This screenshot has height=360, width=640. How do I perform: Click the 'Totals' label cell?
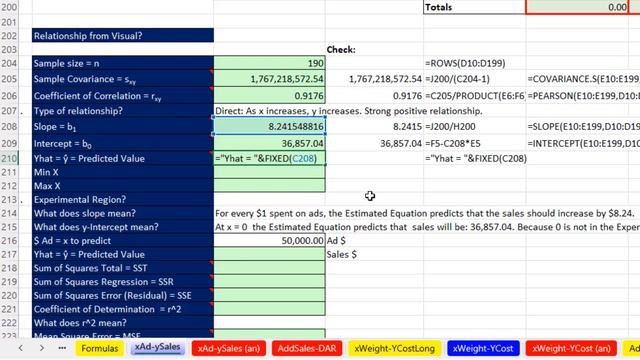pos(474,7)
